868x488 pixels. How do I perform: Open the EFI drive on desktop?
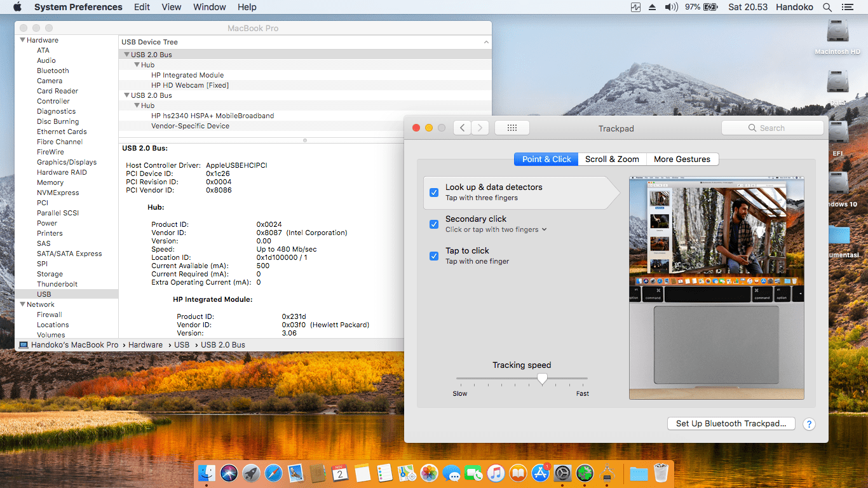(x=837, y=138)
